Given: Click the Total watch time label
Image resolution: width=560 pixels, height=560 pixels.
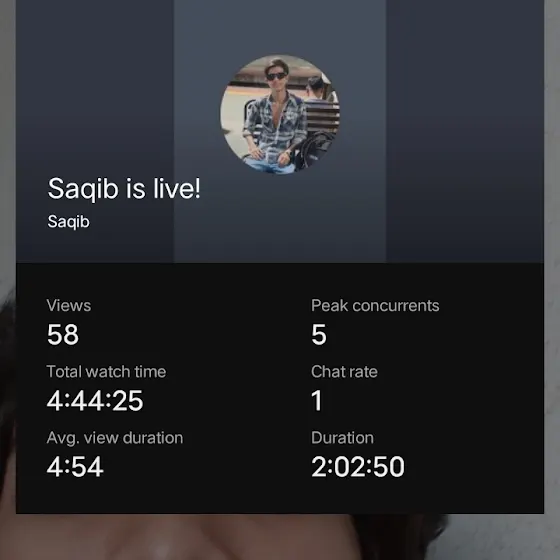Looking at the screenshot, I should pyautogui.click(x=106, y=372).
